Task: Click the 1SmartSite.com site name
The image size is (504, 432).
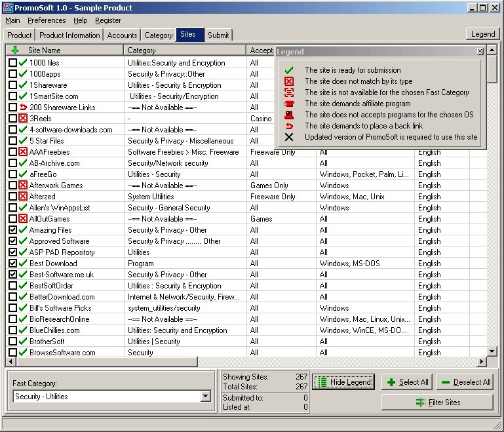Action: click(x=54, y=96)
